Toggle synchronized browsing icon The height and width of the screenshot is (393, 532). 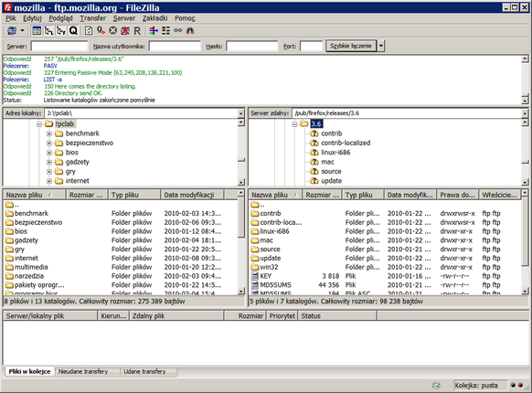(x=177, y=31)
